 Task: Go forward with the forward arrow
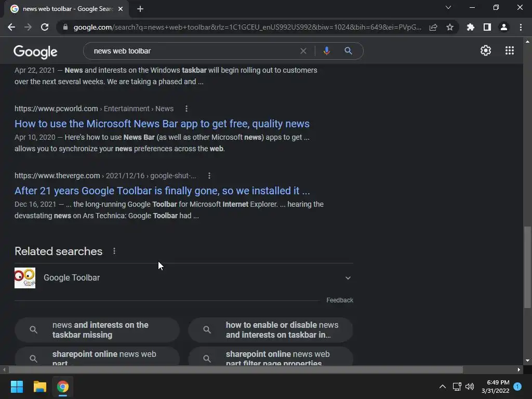coord(28,27)
